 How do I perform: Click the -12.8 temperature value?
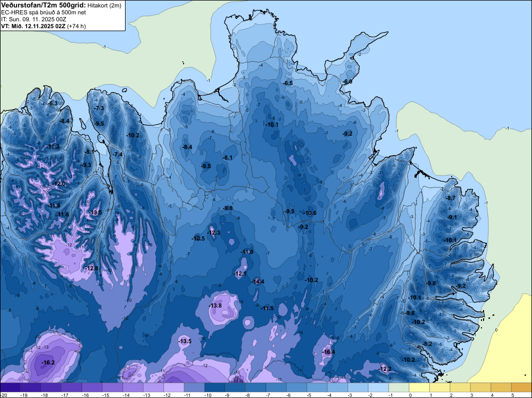[92, 268]
